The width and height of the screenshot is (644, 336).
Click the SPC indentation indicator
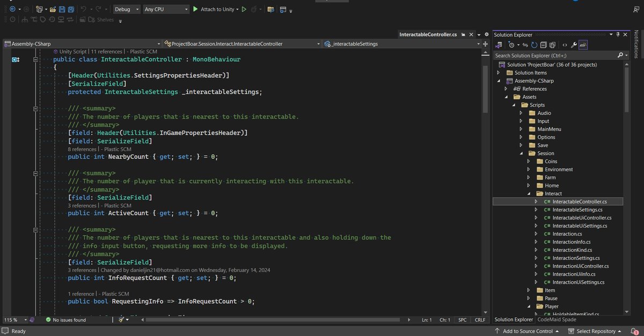point(462,320)
